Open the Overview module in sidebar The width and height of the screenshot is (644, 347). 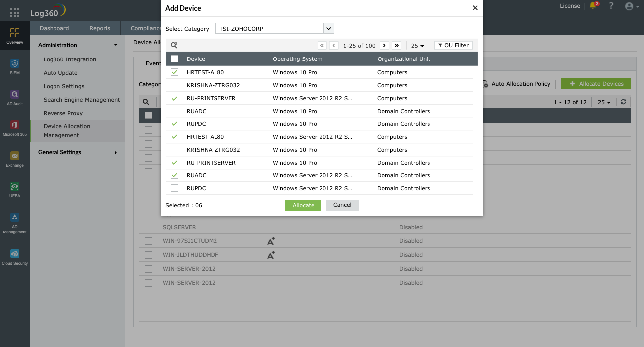point(15,36)
